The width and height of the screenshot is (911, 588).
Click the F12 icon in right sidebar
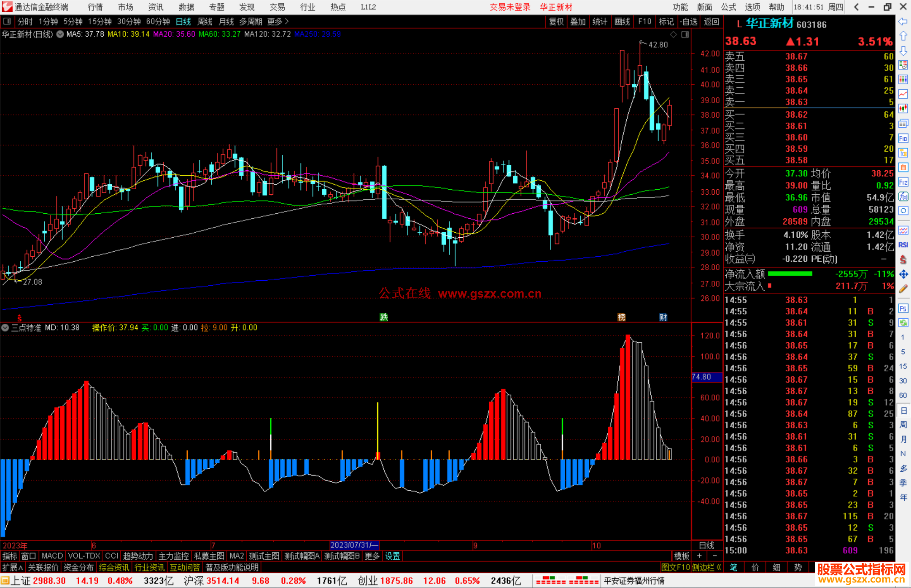903,182
